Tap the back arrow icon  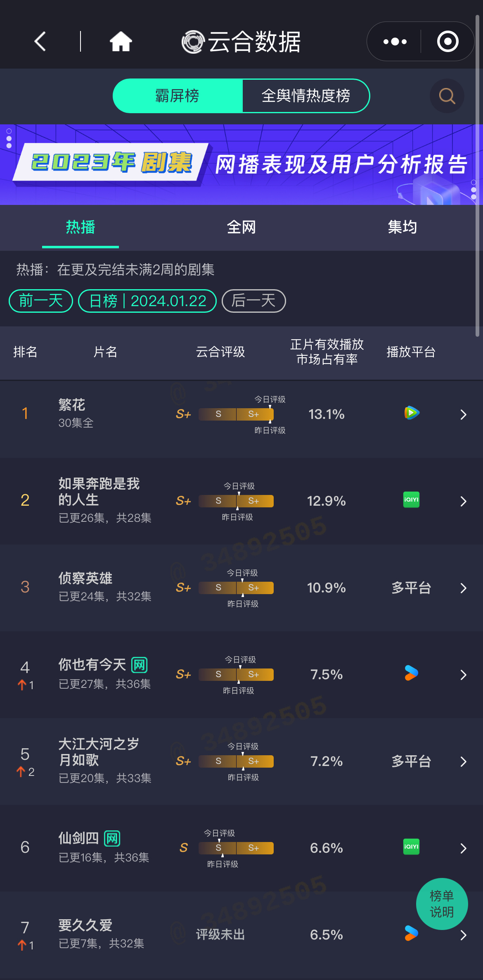(x=40, y=41)
